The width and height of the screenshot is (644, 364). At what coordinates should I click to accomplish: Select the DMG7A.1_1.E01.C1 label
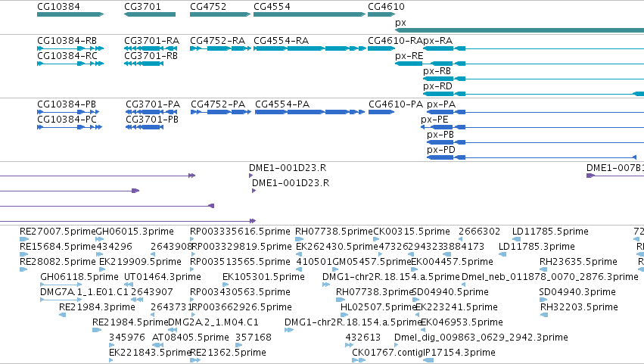tap(84, 292)
